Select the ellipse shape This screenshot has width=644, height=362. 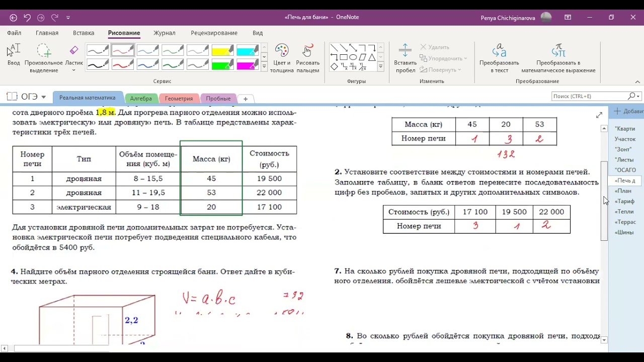353,57
